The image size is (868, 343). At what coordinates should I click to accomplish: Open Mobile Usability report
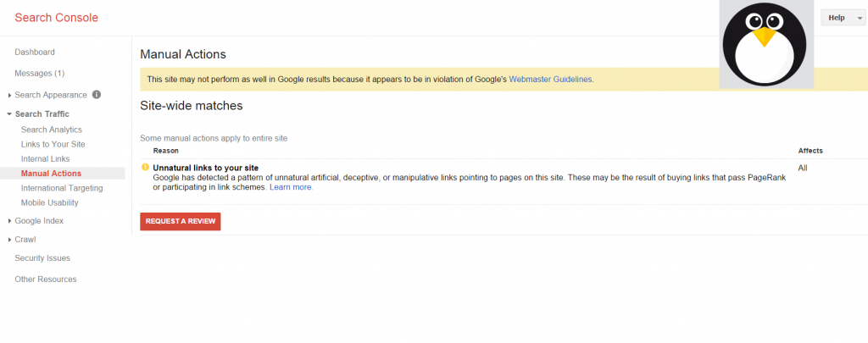tap(50, 202)
